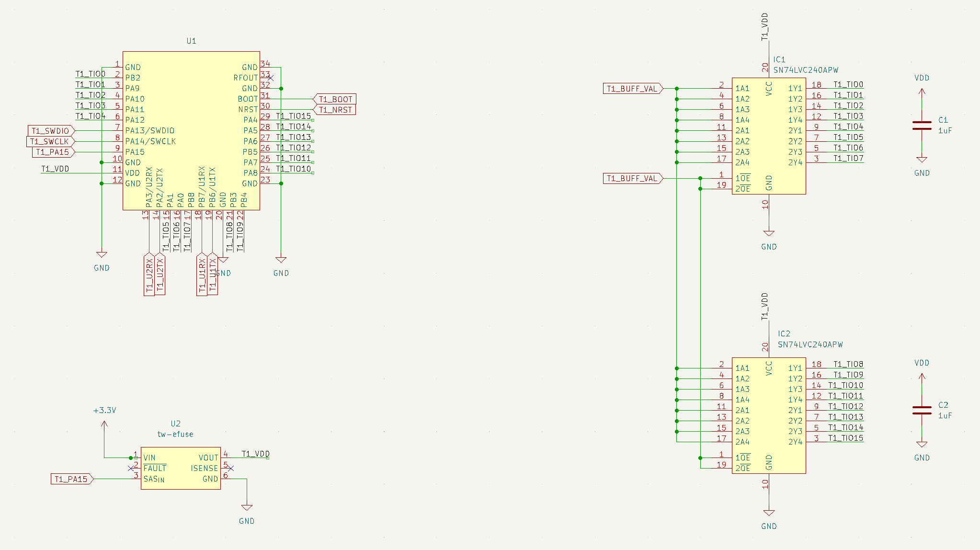The image size is (980, 550).
Task: Select the T1_U2RX vertical label
Action: click(149, 275)
